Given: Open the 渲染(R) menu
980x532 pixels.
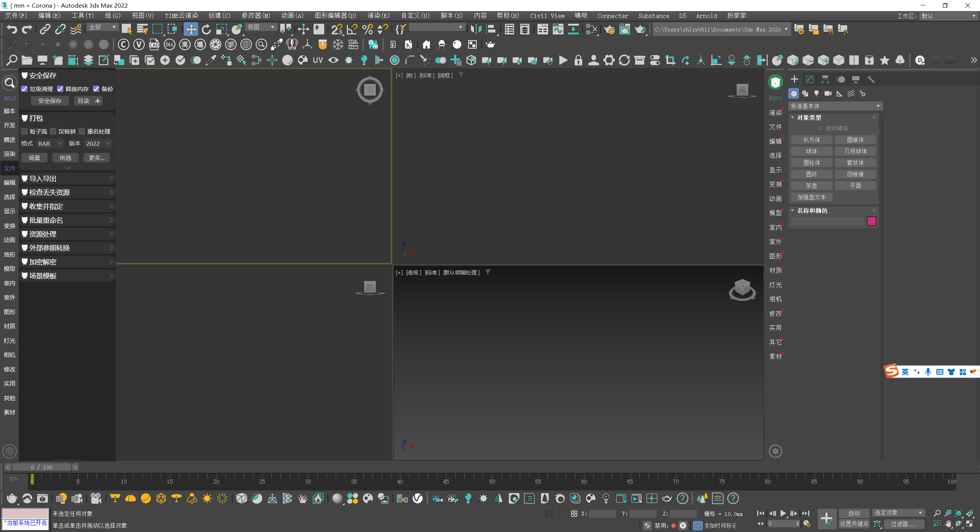Looking at the screenshot, I should point(378,16).
